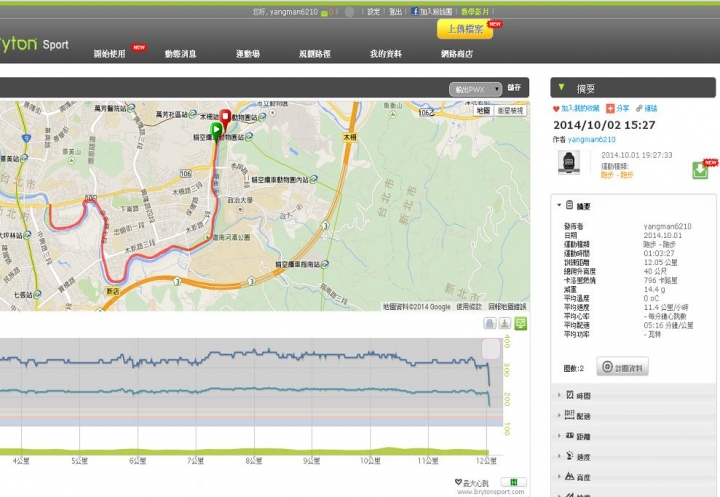Click the 萬芳社區站 station icon on the map
This screenshot has width=720, height=497.
193,113
